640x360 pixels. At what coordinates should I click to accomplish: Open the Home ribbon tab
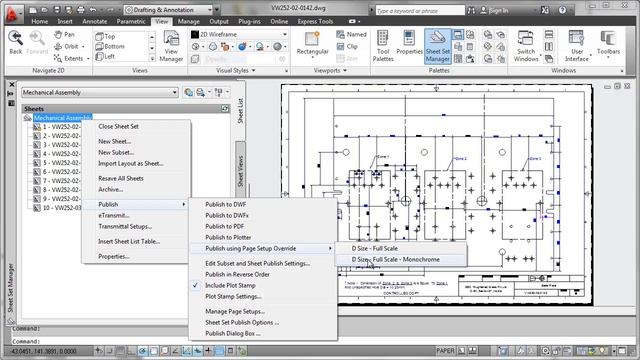[x=40, y=21]
